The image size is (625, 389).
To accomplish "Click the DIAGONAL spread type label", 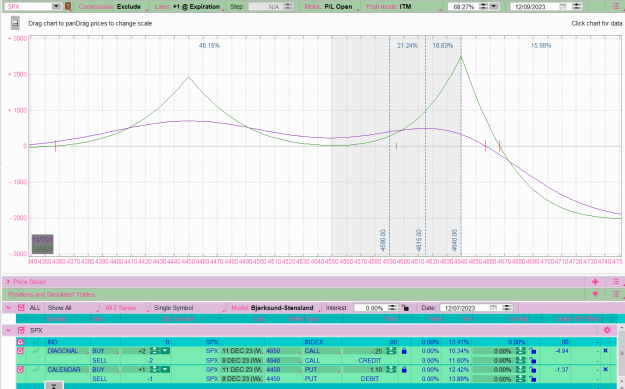I will pos(63,351).
